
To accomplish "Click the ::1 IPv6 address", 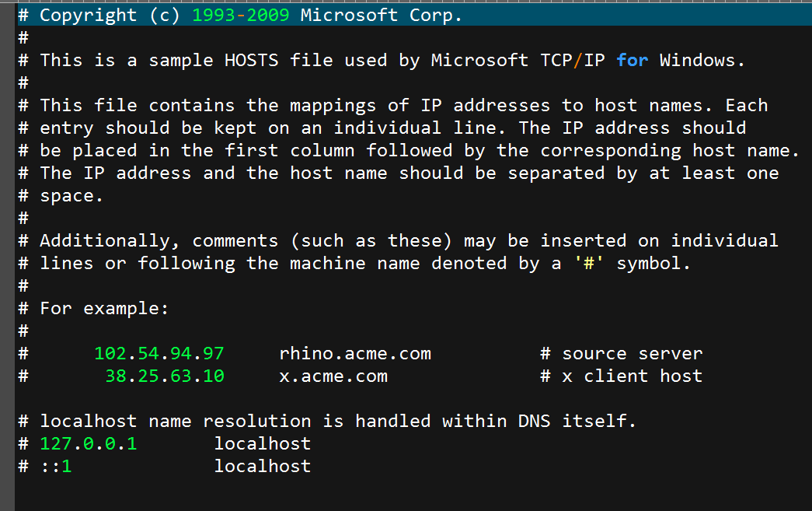I will (x=56, y=466).
